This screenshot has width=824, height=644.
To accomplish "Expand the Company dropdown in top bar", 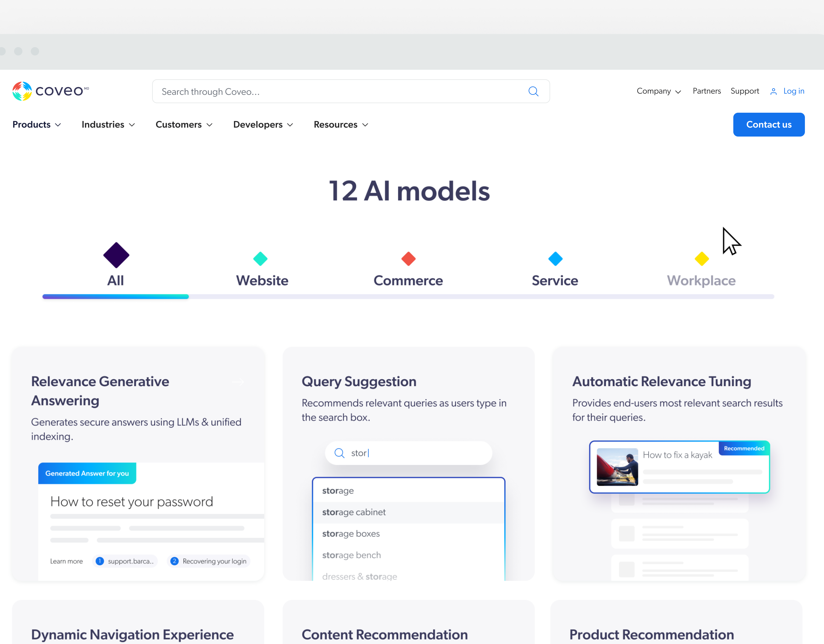I will (x=658, y=91).
